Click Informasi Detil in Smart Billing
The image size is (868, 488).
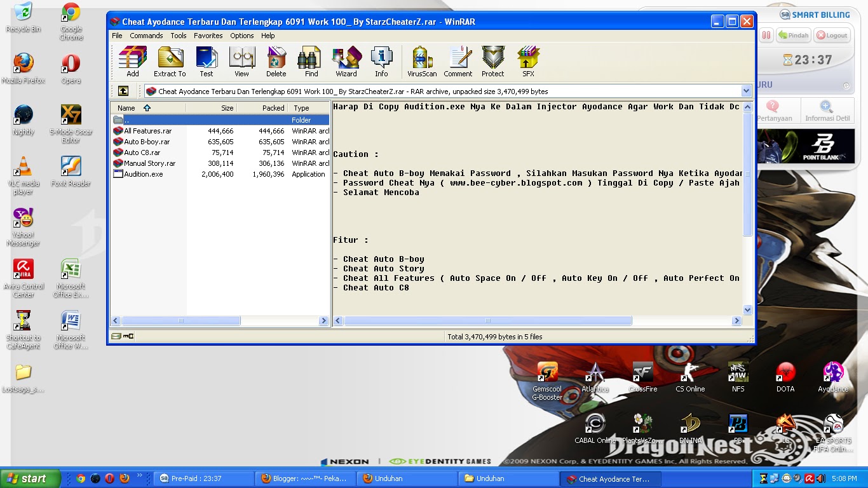point(827,111)
